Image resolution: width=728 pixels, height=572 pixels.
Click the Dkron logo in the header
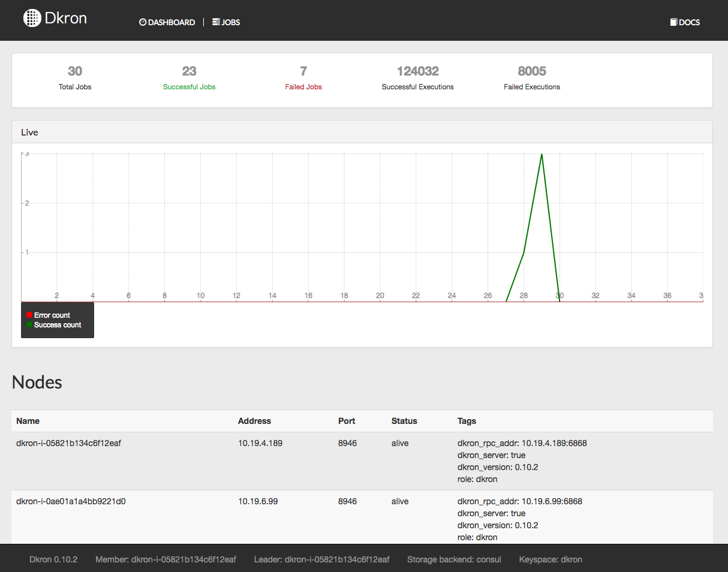(55, 18)
